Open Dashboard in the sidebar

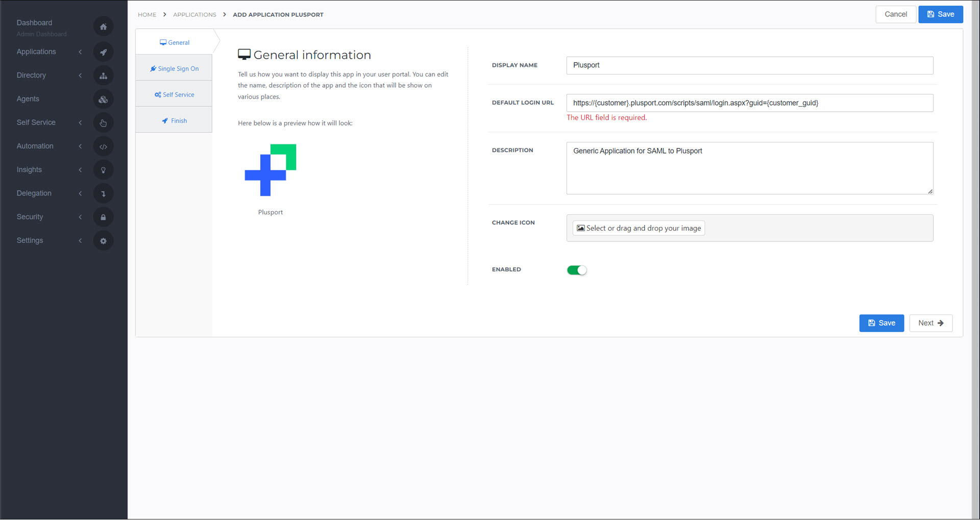34,22
